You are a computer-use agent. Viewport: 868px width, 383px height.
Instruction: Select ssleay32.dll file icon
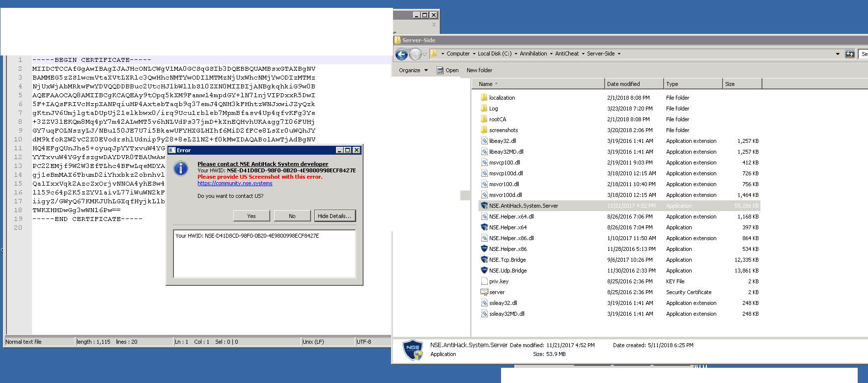484,303
